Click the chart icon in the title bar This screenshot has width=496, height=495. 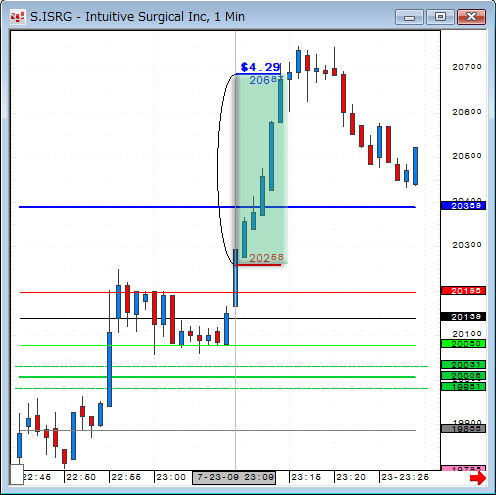(17, 17)
